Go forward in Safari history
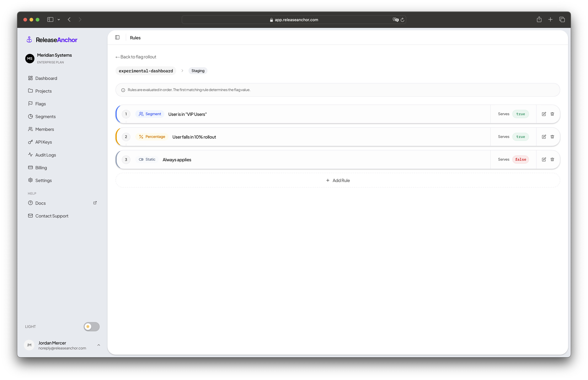The width and height of the screenshot is (588, 380). [x=80, y=20]
